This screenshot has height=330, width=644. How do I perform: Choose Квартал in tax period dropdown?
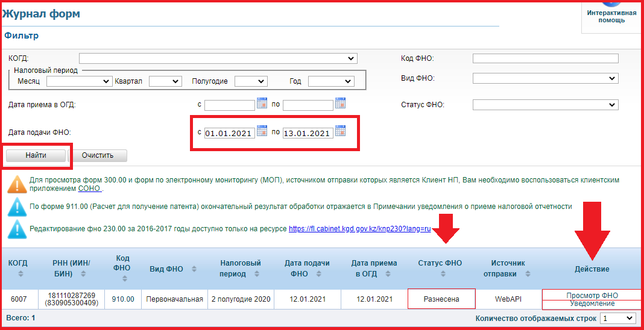point(165,81)
